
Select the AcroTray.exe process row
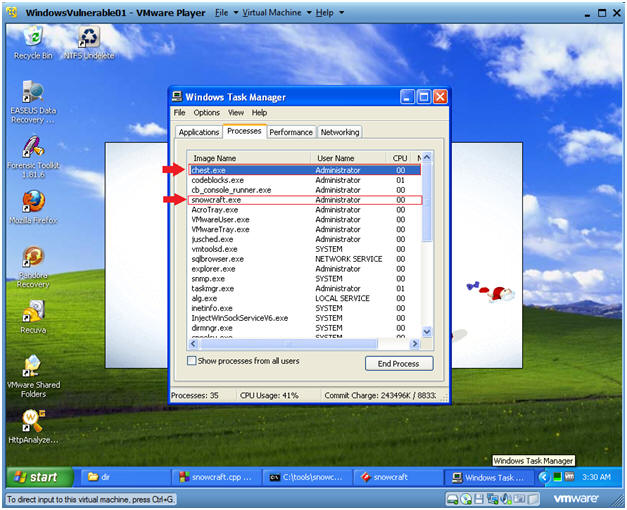tap(305, 210)
